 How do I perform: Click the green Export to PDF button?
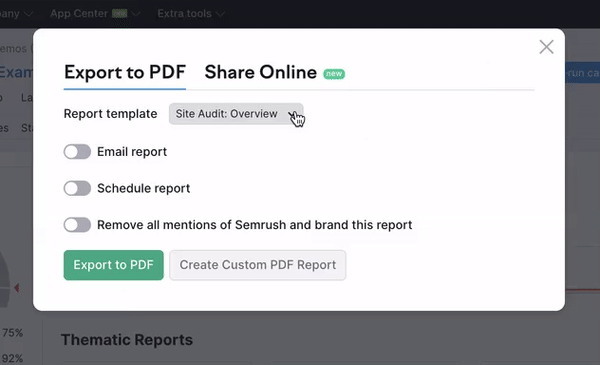click(114, 265)
